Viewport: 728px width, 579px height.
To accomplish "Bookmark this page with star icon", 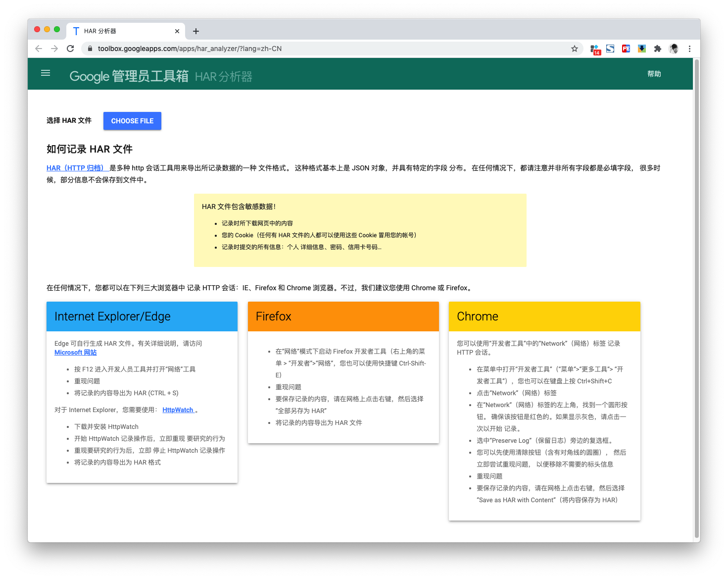I will (574, 49).
